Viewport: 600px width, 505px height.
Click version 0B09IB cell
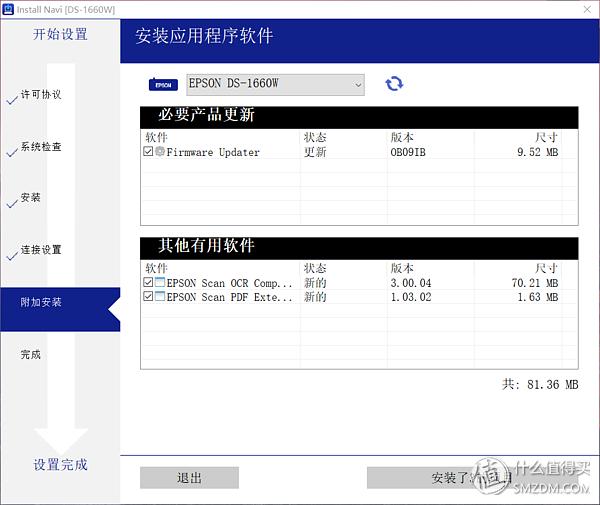coord(408,152)
